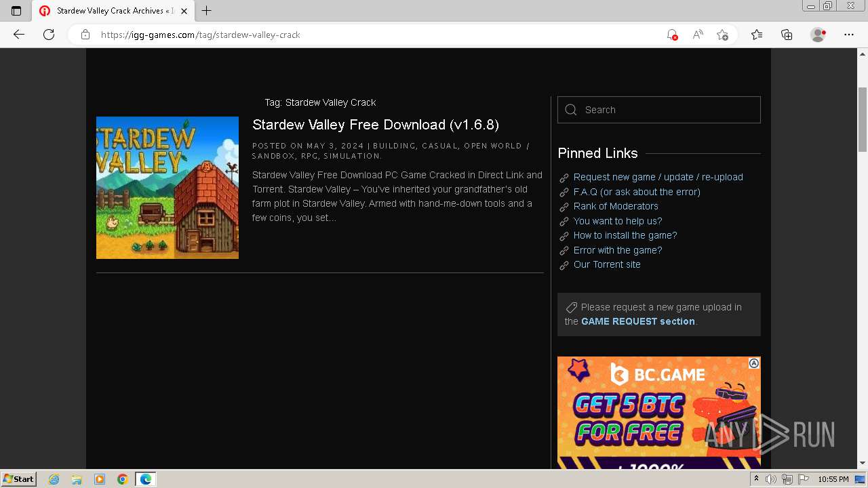Reload the page with refresh icon
Image resolution: width=868 pixels, height=488 pixels.
pyautogui.click(x=49, y=35)
